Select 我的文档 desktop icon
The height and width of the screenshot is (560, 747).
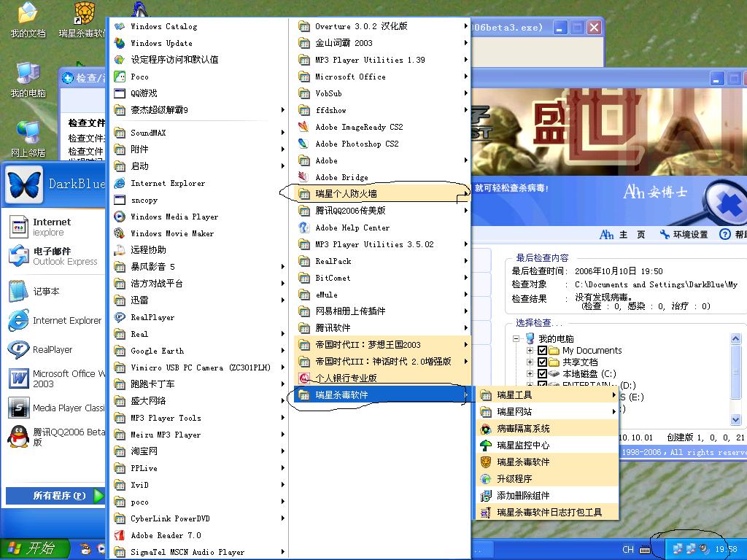coord(28,21)
